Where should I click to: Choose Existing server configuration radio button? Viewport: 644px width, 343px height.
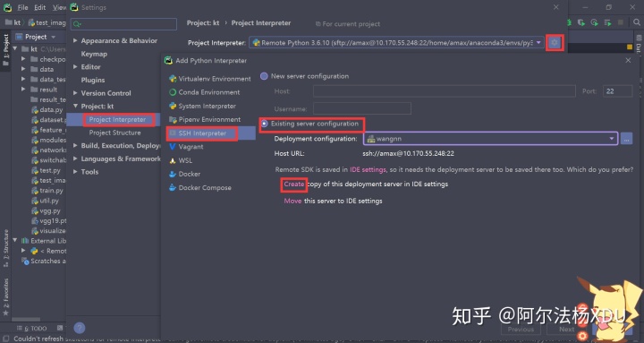point(264,124)
